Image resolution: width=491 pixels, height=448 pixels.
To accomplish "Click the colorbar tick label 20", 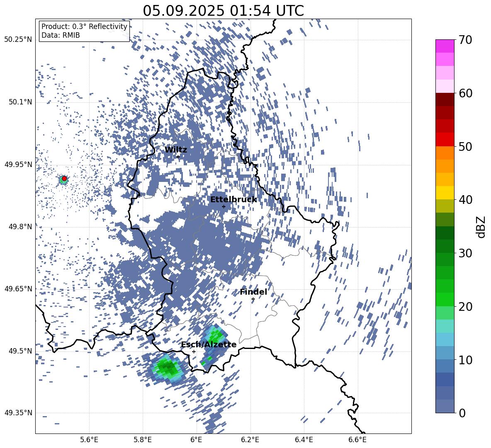I will (x=465, y=306).
